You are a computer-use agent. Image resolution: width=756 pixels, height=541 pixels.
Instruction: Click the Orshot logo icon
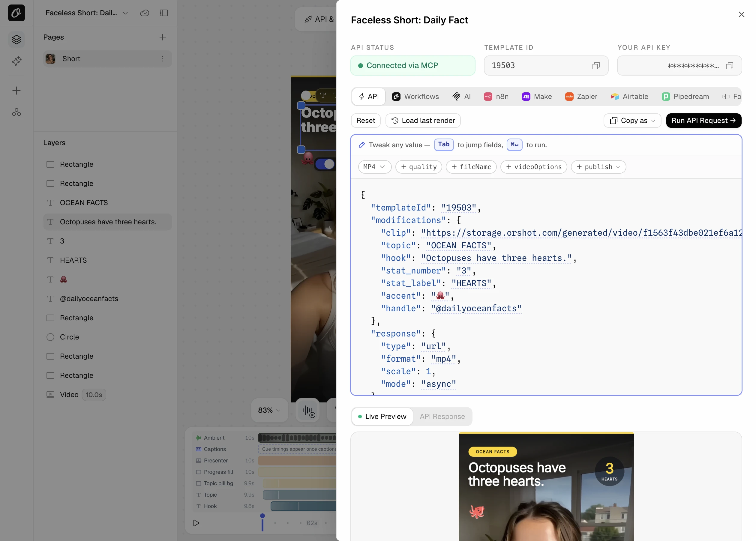click(x=16, y=13)
